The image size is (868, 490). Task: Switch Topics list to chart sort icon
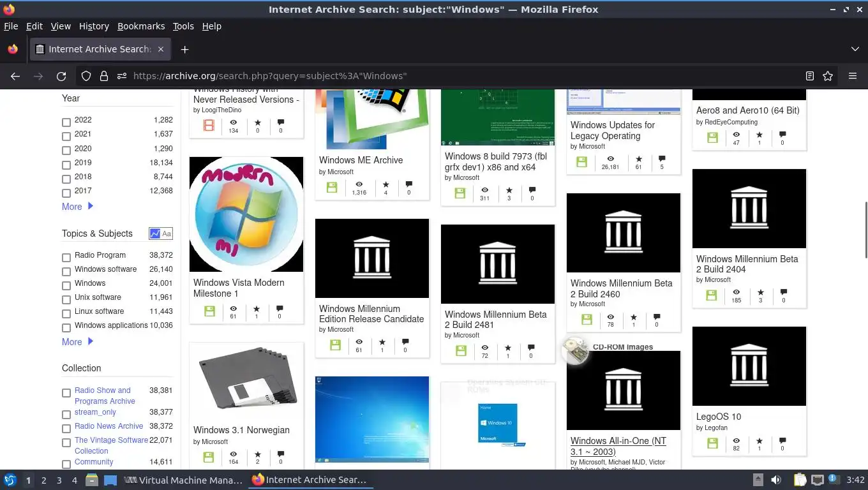[x=154, y=234]
